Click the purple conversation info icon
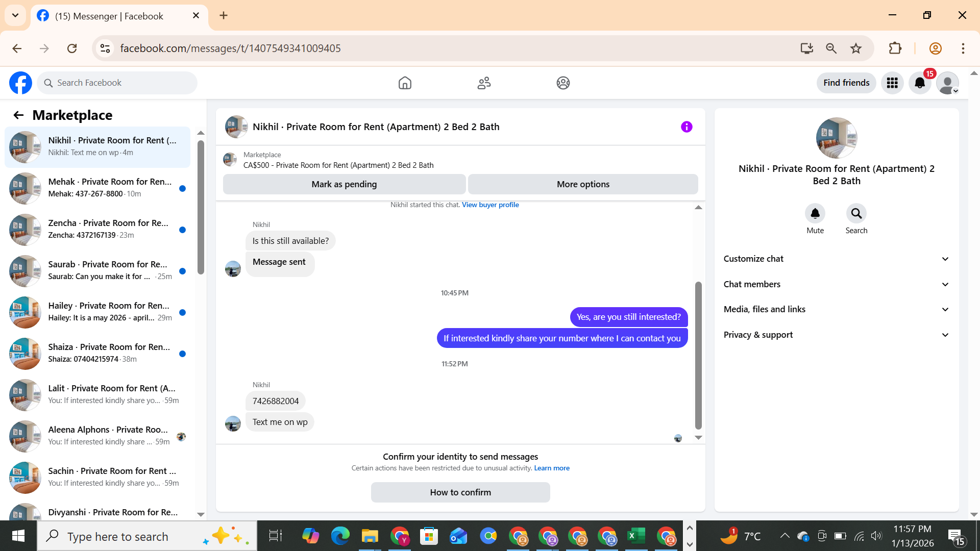Image resolution: width=980 pixels, height=551 pixels. coord(687,127)
